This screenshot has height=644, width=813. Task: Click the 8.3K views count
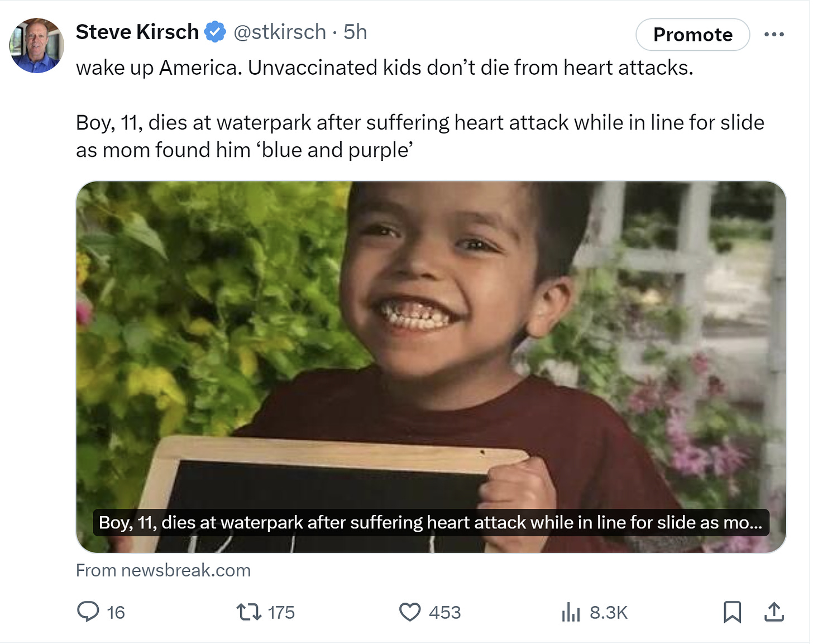(x=609, y=613)
